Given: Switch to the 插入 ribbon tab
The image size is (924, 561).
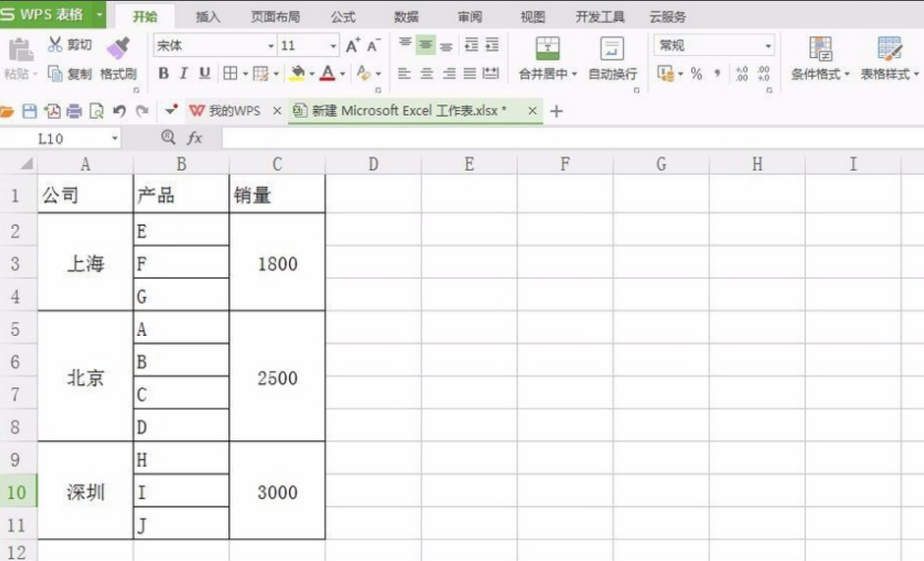Looking at the screenshot, I should pos(207,17).
